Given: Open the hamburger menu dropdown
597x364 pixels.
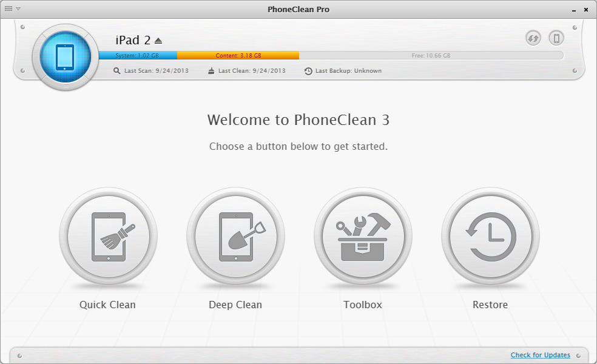Looking at the screenshot, I should pos(12,8).
